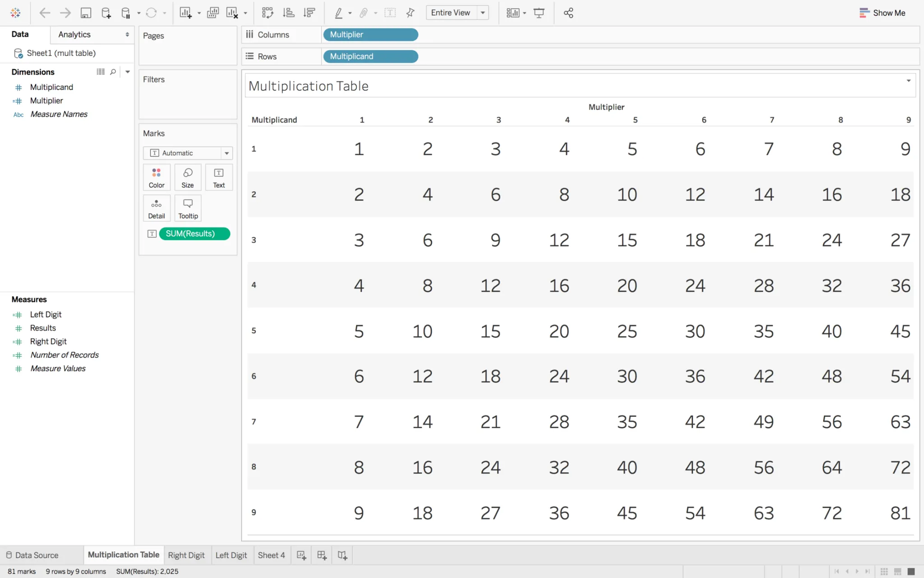This screenshot has height=578, width=924.
Task: Click the Sort descending icon
Action: 309,13
